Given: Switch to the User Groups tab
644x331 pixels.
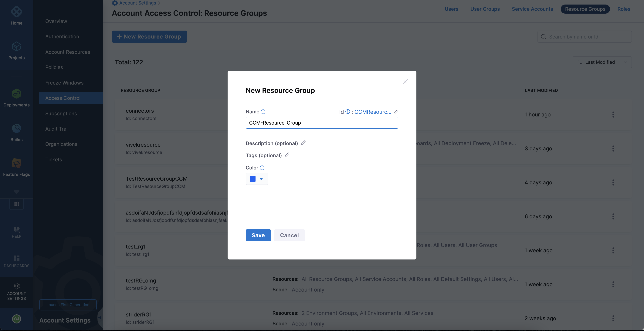Looking at the screenshot, I should [x=485, y=9].
